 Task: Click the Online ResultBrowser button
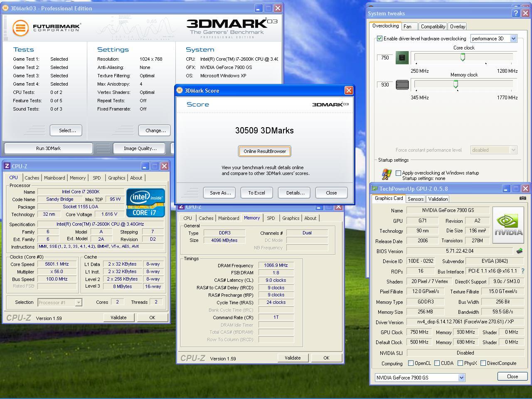click(265, 151)
